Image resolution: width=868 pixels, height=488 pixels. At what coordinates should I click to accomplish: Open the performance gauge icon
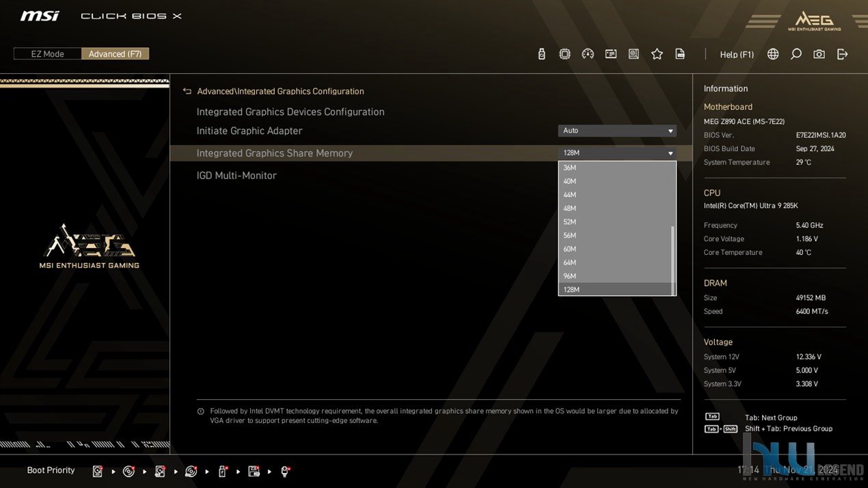tap(588, 54)
